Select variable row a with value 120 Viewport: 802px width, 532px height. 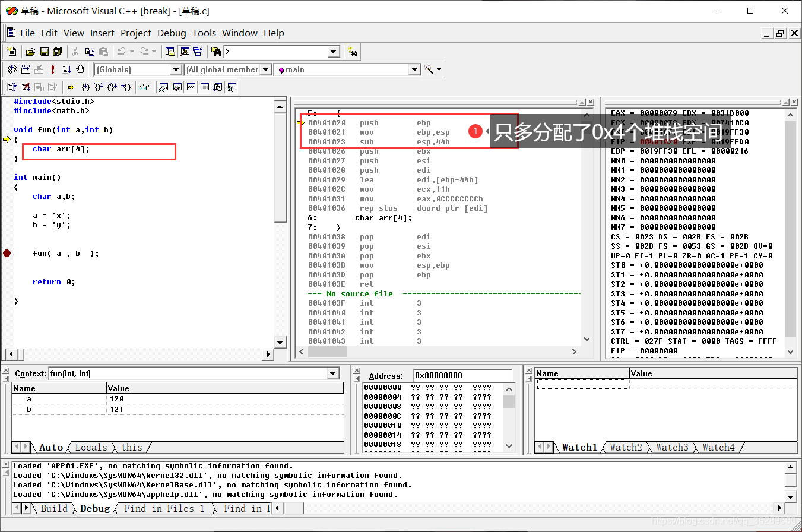point(177,399)
